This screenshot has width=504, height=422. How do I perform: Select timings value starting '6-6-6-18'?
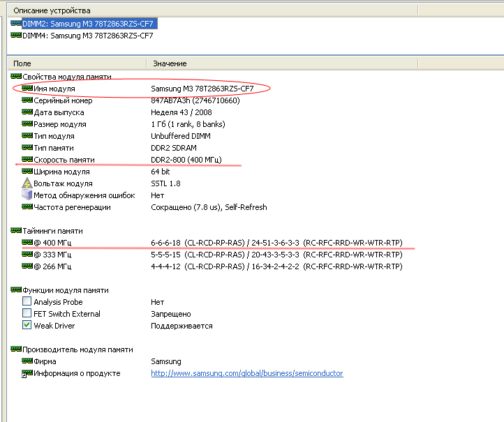(x=276, y=243)
